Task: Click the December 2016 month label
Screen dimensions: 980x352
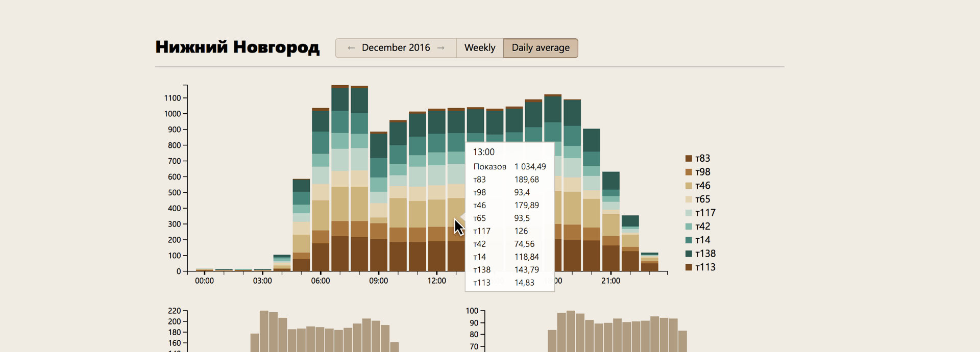Action: (x=396, y=48)
